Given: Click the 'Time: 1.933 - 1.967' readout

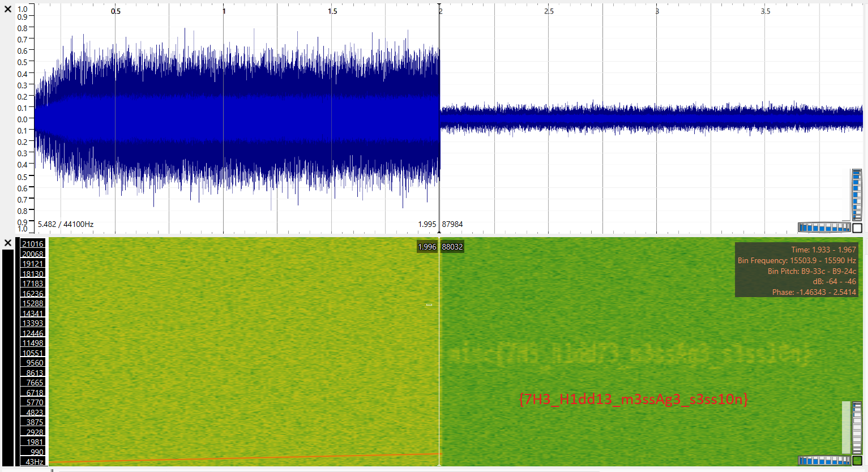Looking at the screenshot, I should [823, 250].
